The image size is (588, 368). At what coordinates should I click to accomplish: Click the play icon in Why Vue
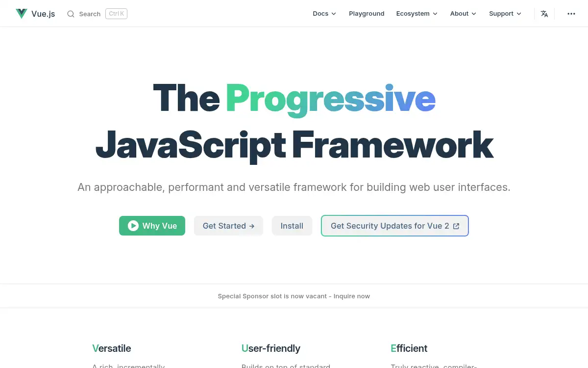(x=133, y=226)
